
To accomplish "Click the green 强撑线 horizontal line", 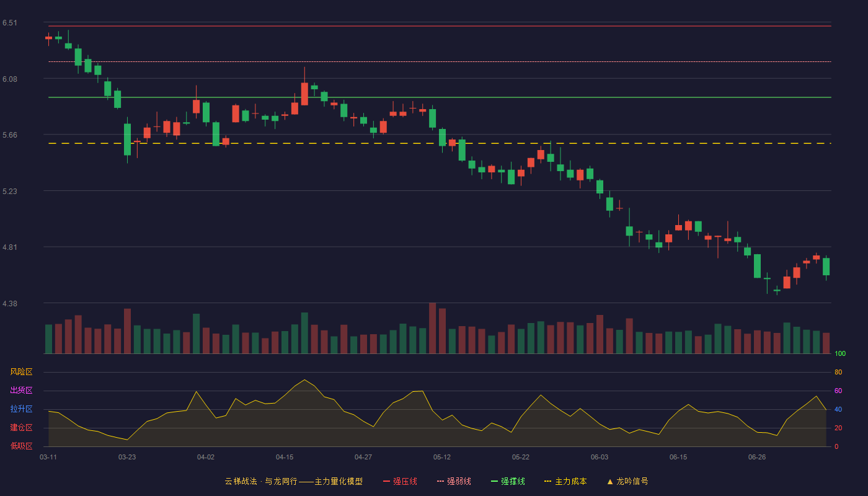I will 440,97.
